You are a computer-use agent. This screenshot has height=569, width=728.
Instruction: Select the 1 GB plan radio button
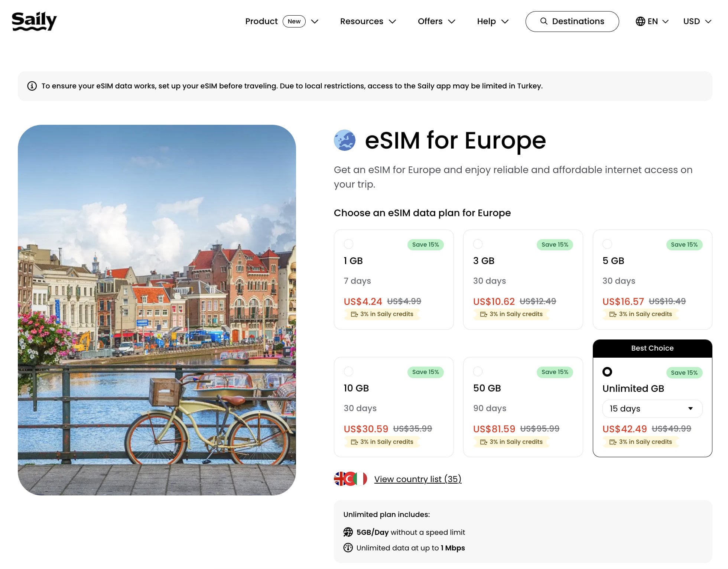348,244
